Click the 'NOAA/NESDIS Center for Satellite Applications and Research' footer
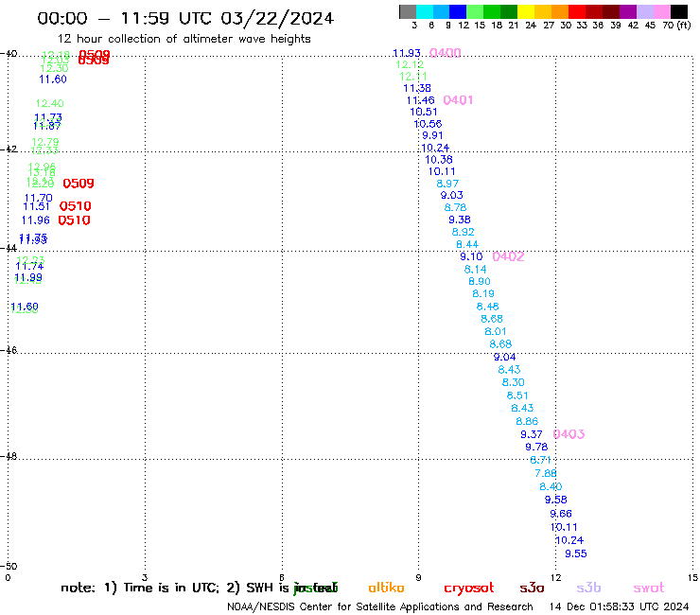The image size is (700, 615). click(380, 607)
